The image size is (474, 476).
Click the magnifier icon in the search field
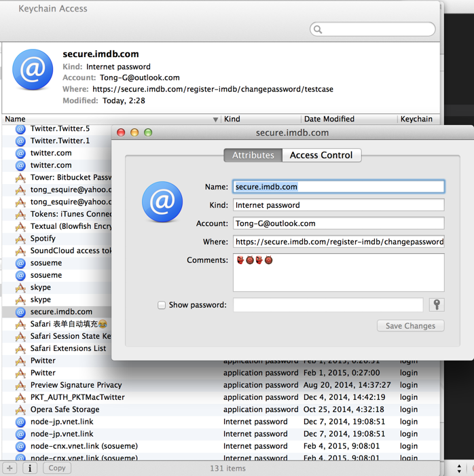point(318,29)
